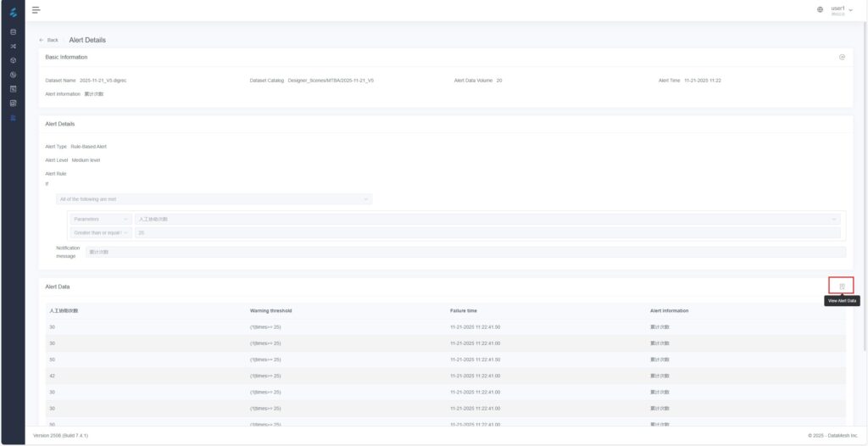Screen dimensions: 868x446
Task: Expand the 'All of the following are met' dropdown
Action: [x=214, y=199]
